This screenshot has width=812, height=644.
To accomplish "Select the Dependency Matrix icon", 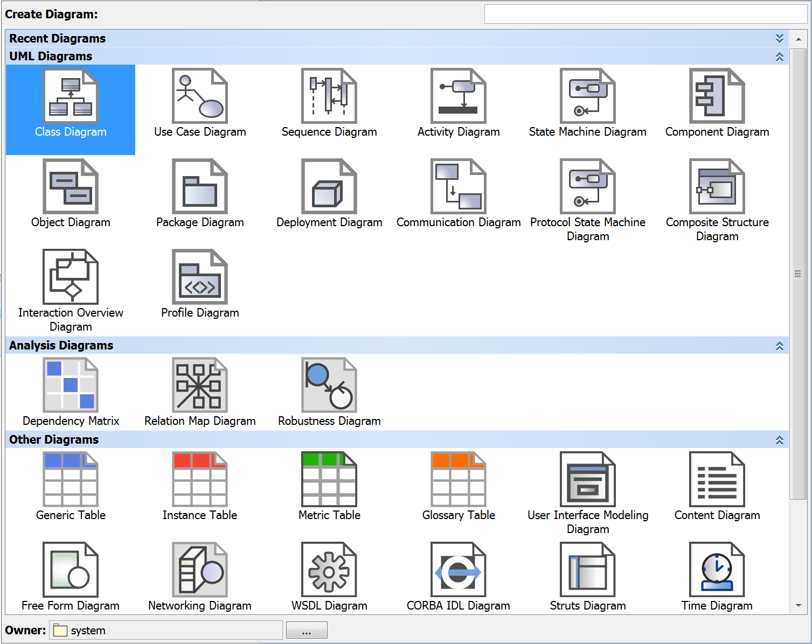I will click(71, 385).
